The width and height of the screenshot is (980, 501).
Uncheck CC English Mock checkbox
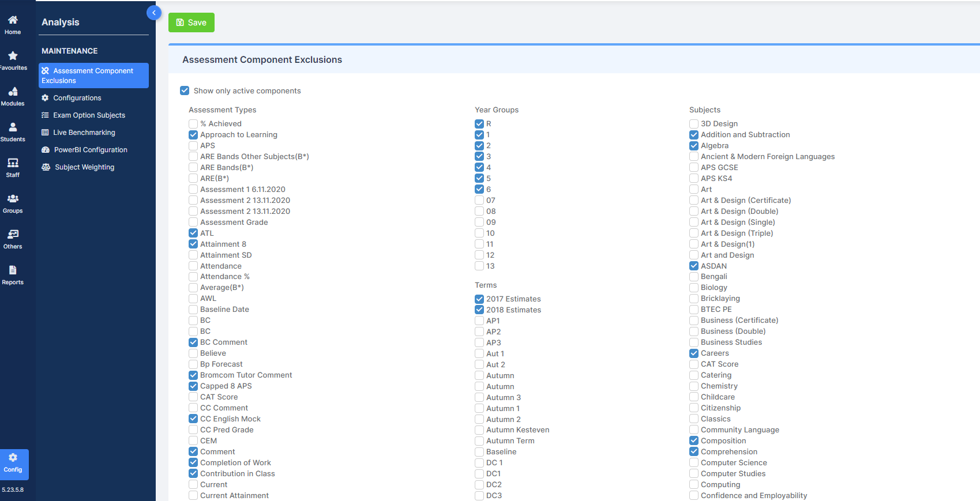click(x=193, y=419)
